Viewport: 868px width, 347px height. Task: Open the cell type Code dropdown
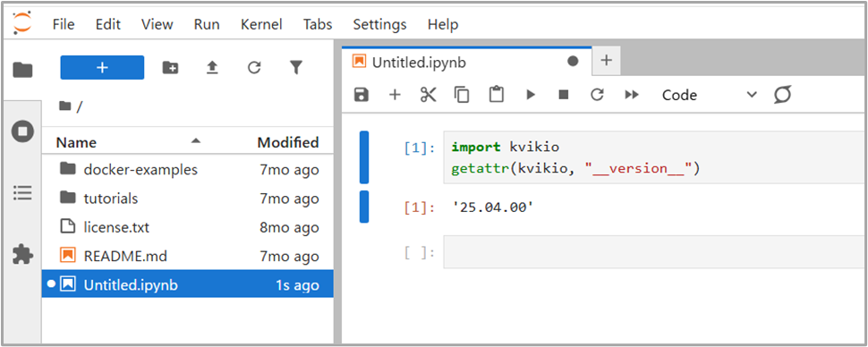pos(709,95)
